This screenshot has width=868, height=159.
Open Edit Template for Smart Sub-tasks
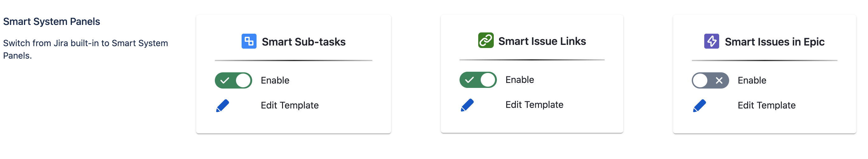[290, 105]
